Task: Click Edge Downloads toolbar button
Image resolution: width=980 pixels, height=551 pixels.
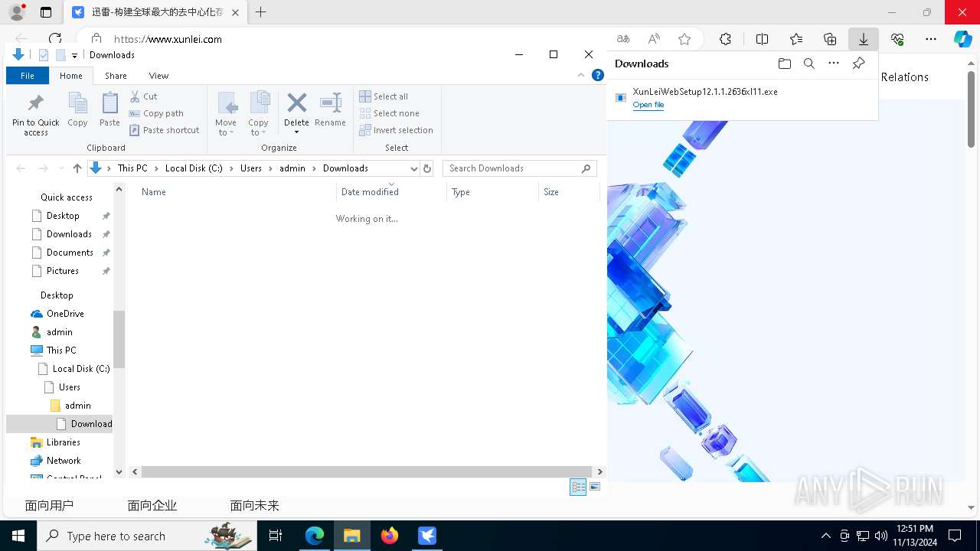Action: pos(863,39)
